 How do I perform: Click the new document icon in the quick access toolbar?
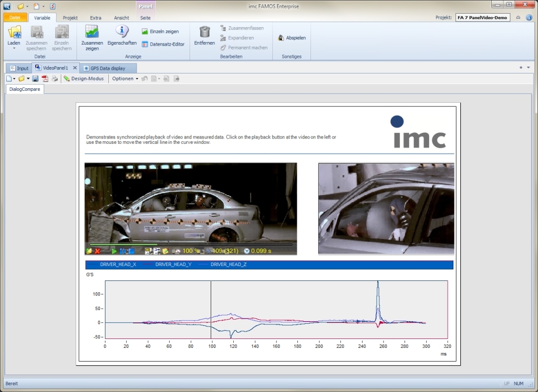click(x=36, y=6)
